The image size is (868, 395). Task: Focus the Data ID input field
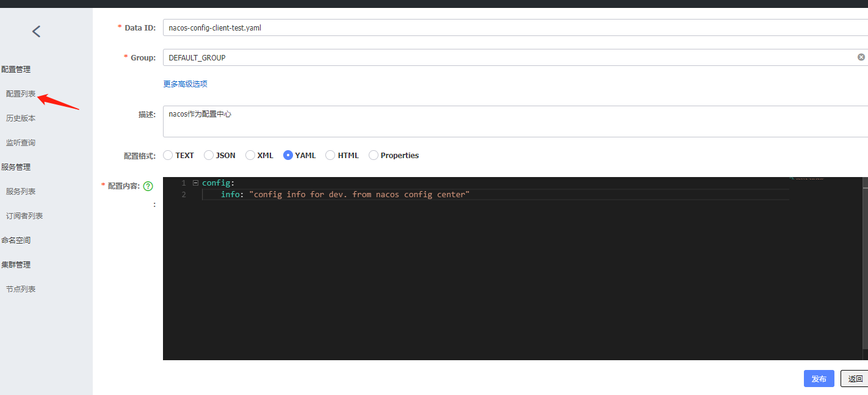(515, 27)
